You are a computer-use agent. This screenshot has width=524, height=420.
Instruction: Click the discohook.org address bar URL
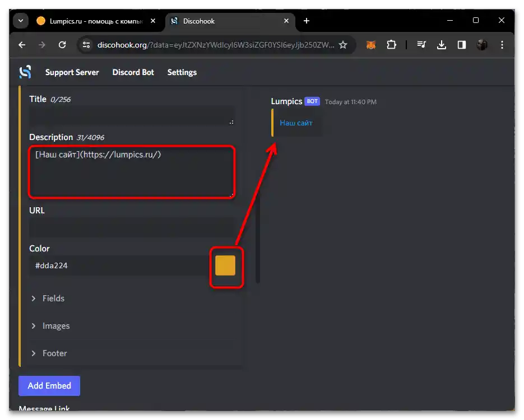(215, 45)
